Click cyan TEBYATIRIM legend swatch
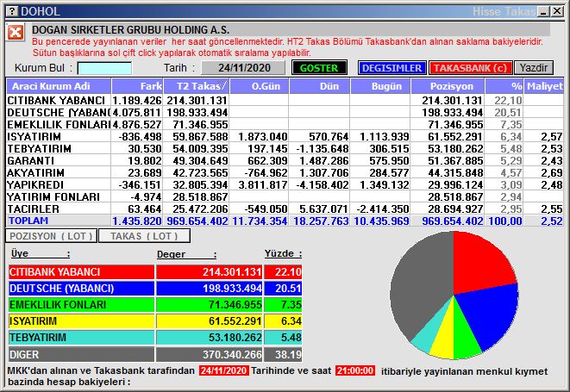The image size is (570, 392). (x=81, y=338)
